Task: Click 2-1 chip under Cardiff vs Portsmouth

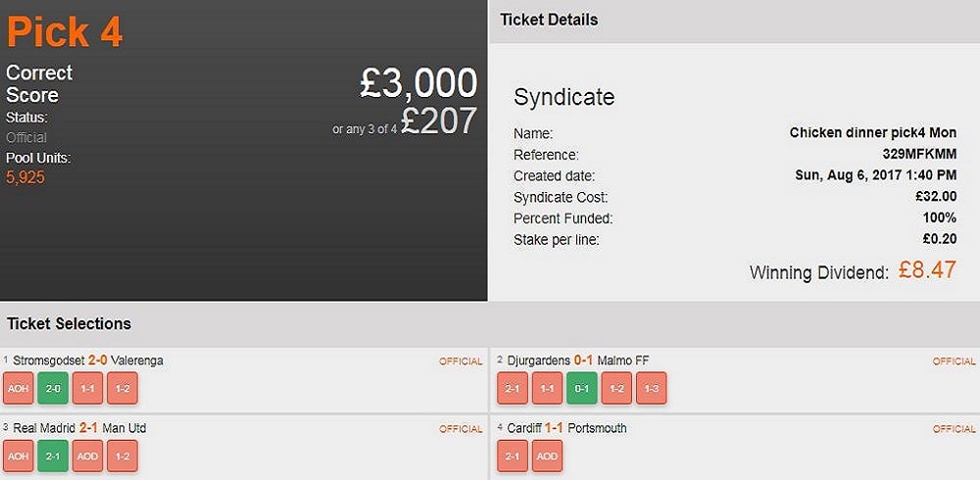Action: [513, 456]
